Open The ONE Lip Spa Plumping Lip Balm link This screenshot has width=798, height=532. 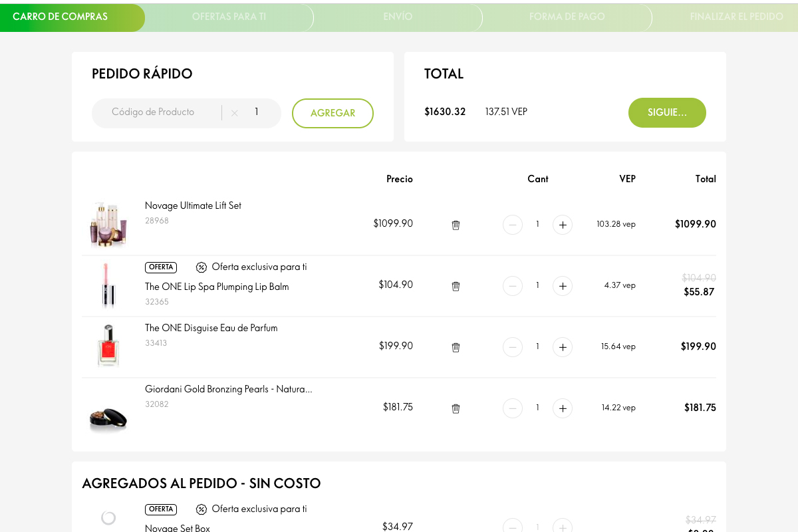(217, 287)
